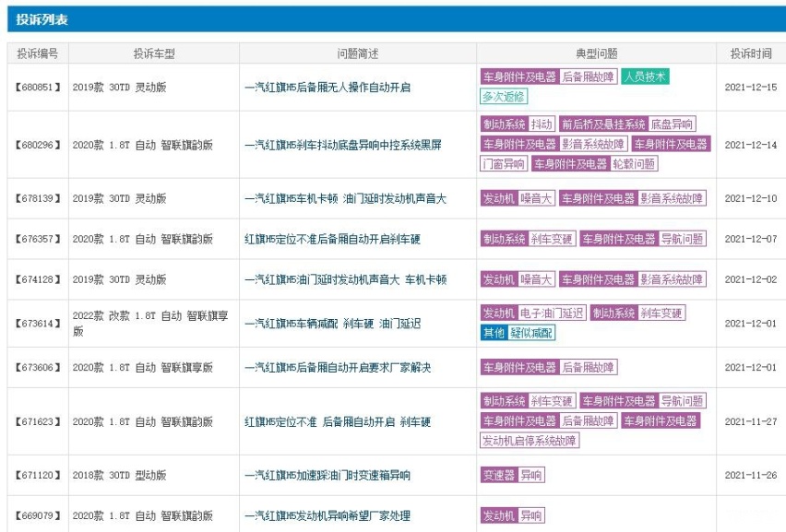The image size is (786, 532).
Task: Click 导航问题 tag in row 676357
Action: tap(683, 240)
